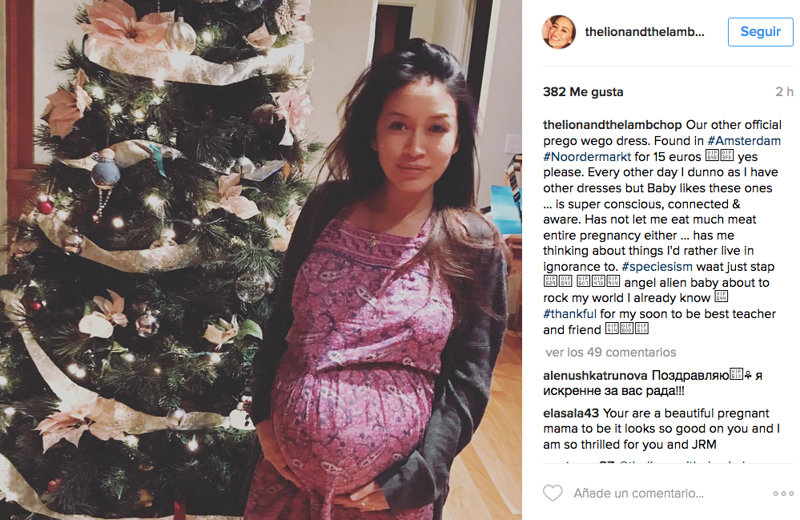Open the #thankful hashtag
This screenshot has height=520, width=800.
pyautogui.click(x=569, y=314)
